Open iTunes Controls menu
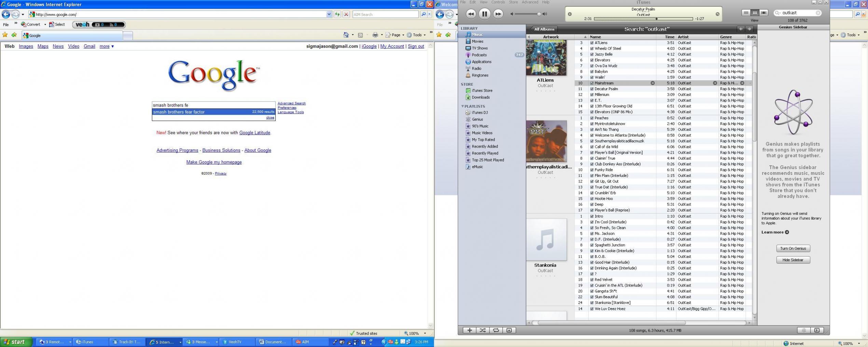This screenshot has width=868, height=347. [498, 2]
